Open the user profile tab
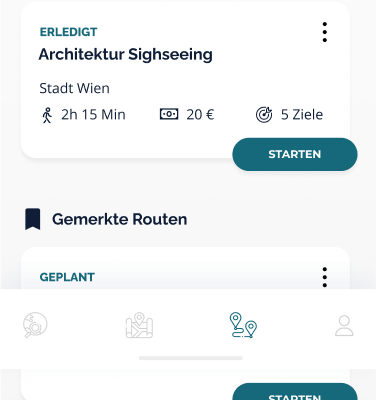 click(344, 326)
